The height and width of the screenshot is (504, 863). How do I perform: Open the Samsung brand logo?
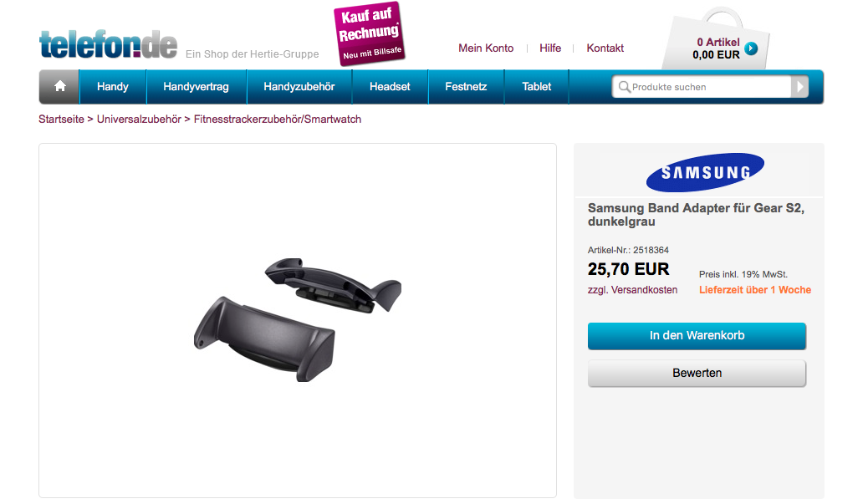pyautogui.click(x=705, y=172)
